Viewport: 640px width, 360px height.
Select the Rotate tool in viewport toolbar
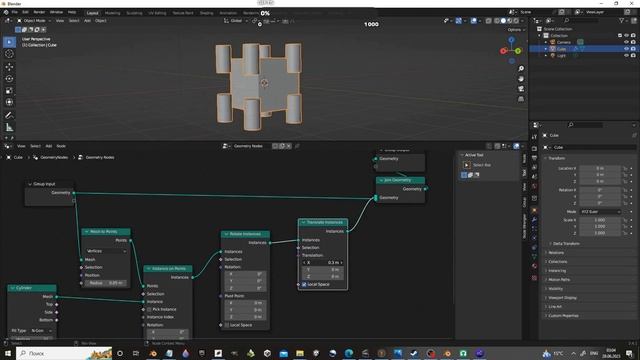(x=9, y=78)
